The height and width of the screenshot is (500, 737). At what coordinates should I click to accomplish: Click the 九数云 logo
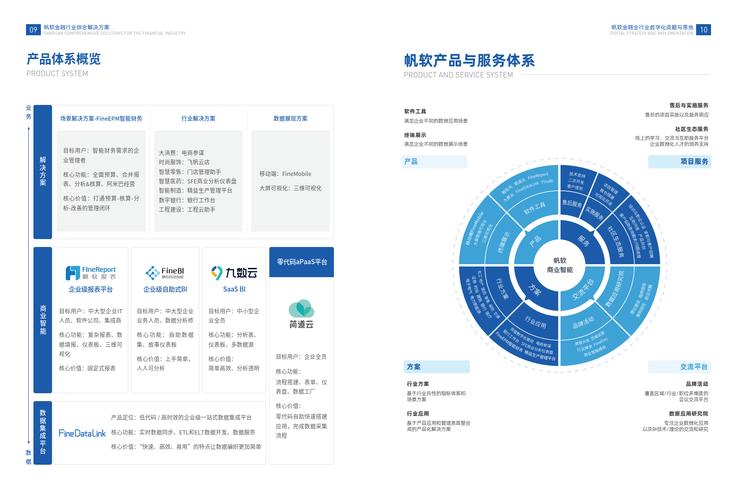pyautogui.click(x=234, y=273)
